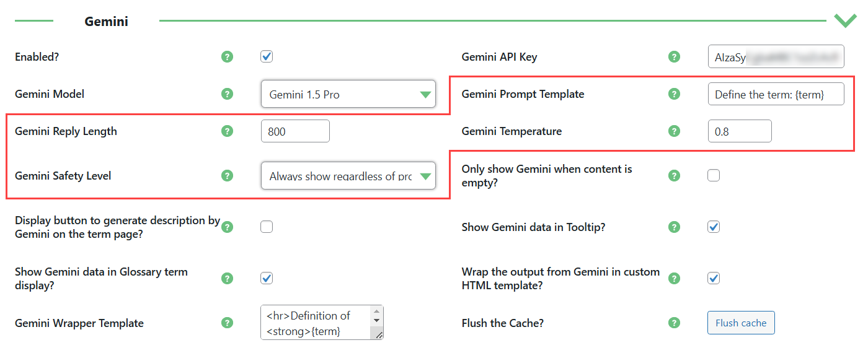Show help for Gemini Temperature
This screenshot has width=868, height=353.
[x=675, y=131]
